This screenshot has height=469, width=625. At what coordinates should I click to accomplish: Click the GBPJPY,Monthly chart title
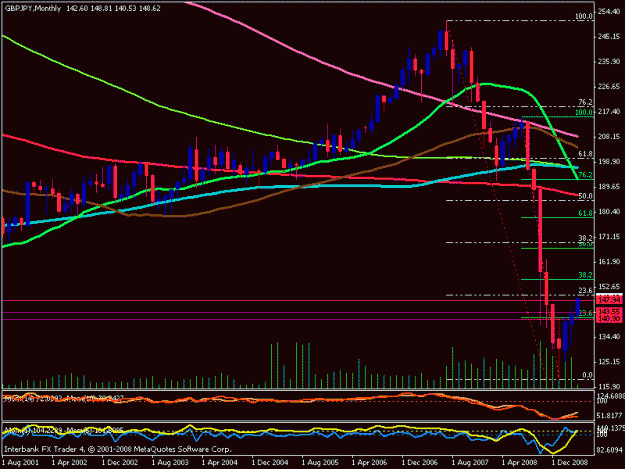coord(33,8)
